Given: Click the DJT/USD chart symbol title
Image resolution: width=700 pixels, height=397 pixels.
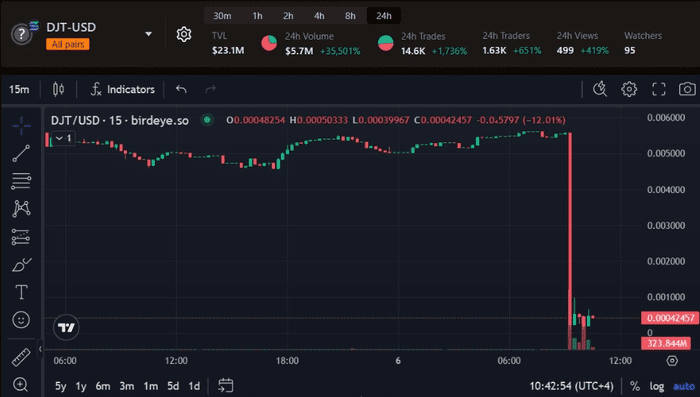Looking at the screenshot, I should pos(120,120).
